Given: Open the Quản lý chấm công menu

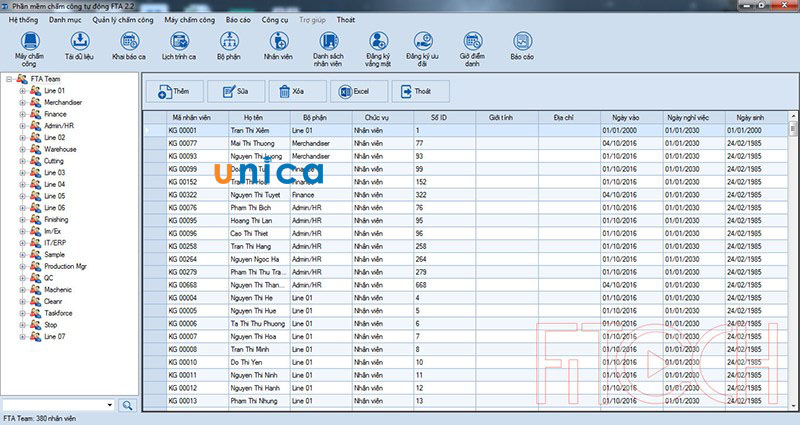Looking at the screenshot, I should pyautogui.click(x=123, y=20).
